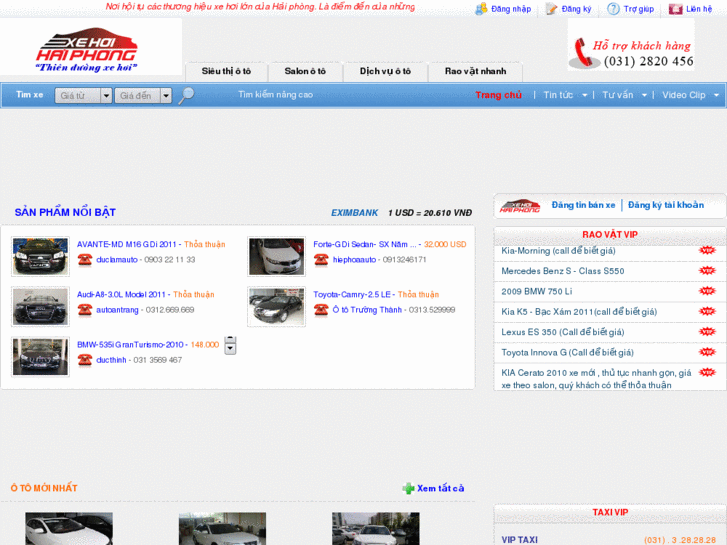Click the Forte-GDi Sedan car thumbnail
Screen dimensions: 727x545
point(276,256)
